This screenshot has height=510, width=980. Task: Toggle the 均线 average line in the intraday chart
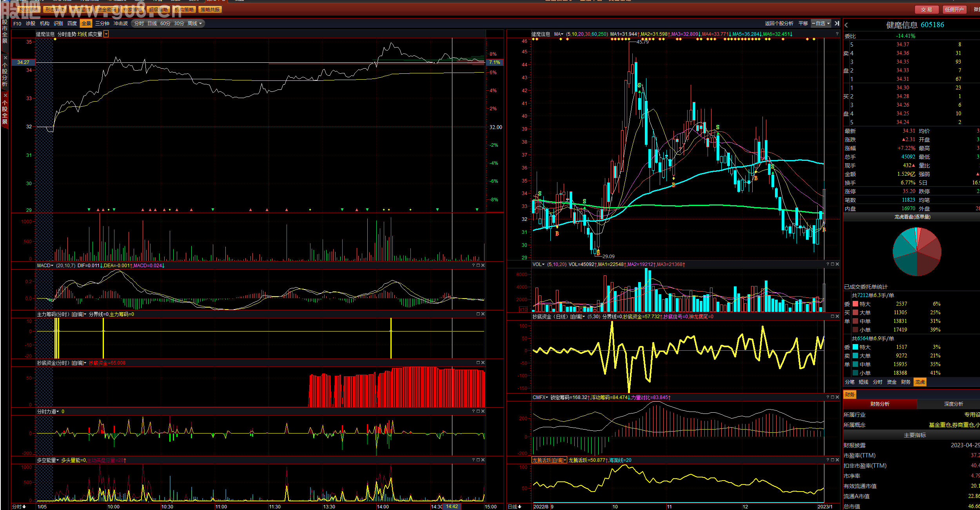pos(82,35)
